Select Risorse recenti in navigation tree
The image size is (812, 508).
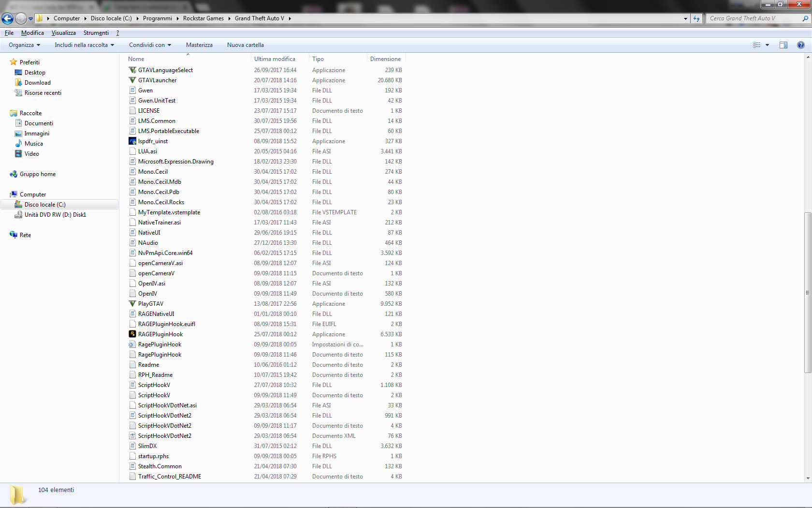click(43, 93)
